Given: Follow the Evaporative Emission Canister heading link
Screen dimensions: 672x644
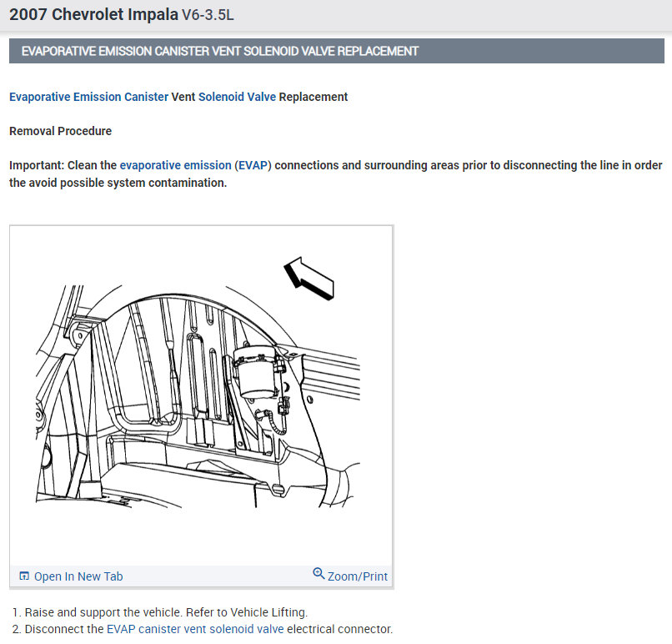Looking at the screenshot, I should point(88,97).
